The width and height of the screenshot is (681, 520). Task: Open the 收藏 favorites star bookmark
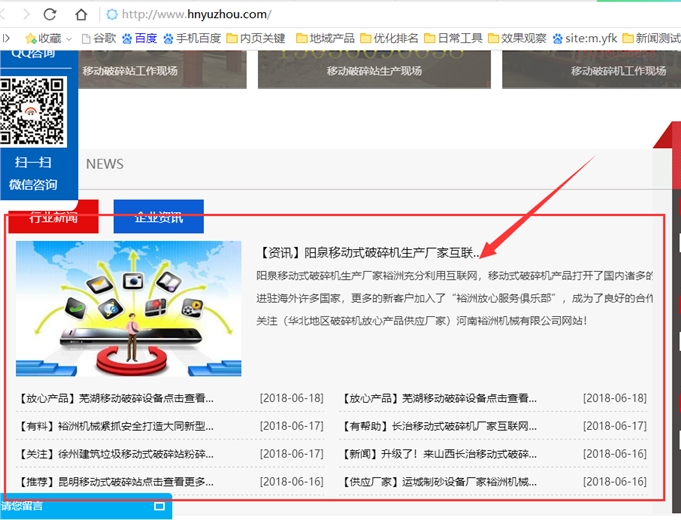(x=43, y=39)
